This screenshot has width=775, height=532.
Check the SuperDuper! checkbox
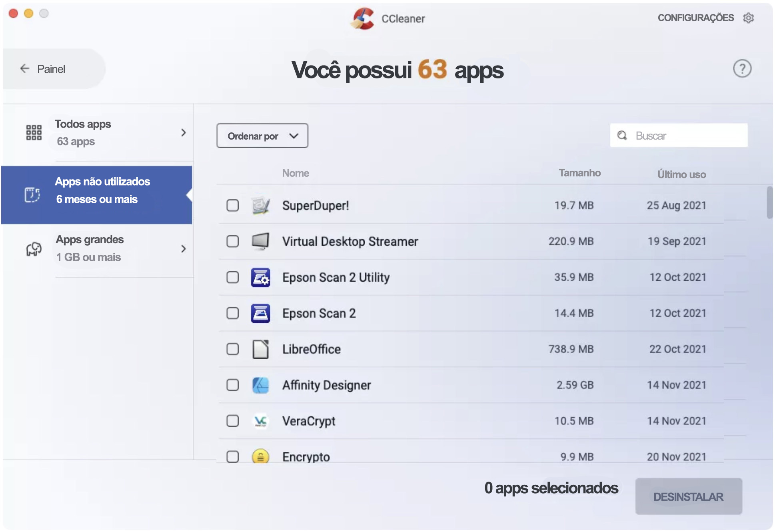point(233,206)
